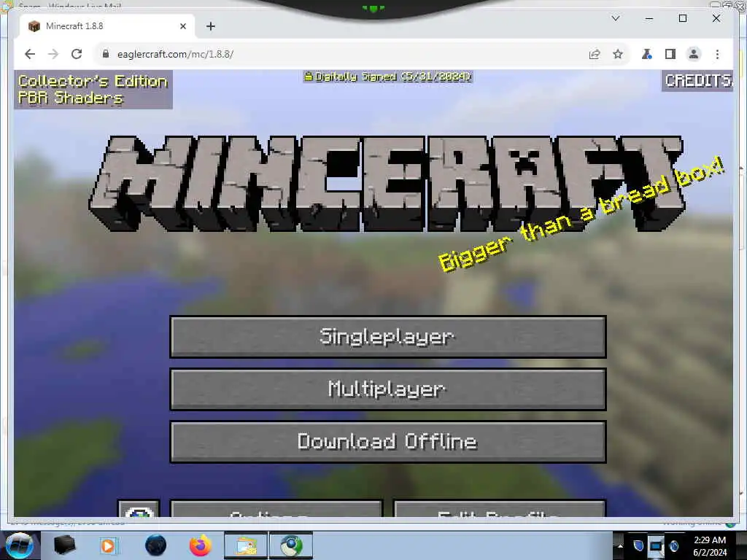
Task: Click the yellow 'Bigger than a bread box!' splash text
Action: click(581, 214)
